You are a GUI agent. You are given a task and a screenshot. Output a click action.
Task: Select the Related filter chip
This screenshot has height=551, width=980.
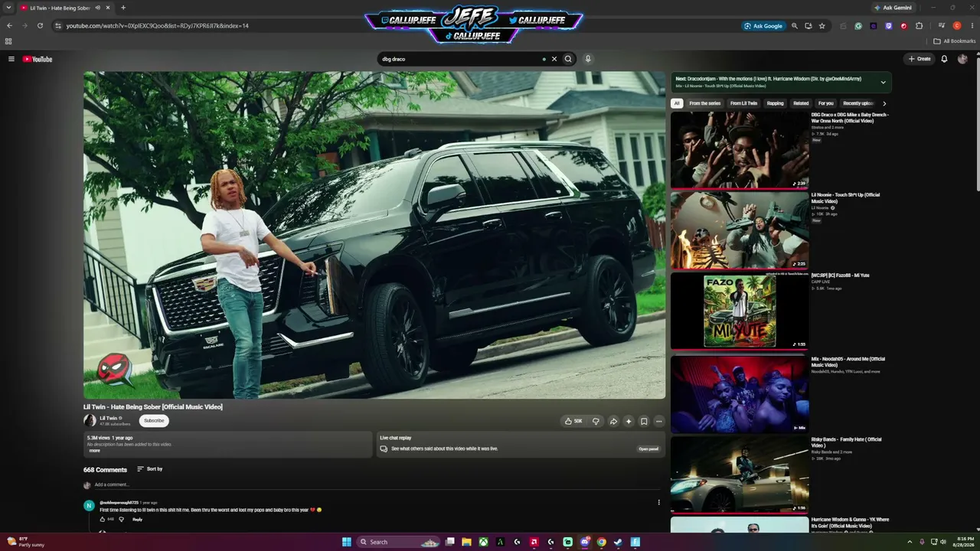point(801,103)
